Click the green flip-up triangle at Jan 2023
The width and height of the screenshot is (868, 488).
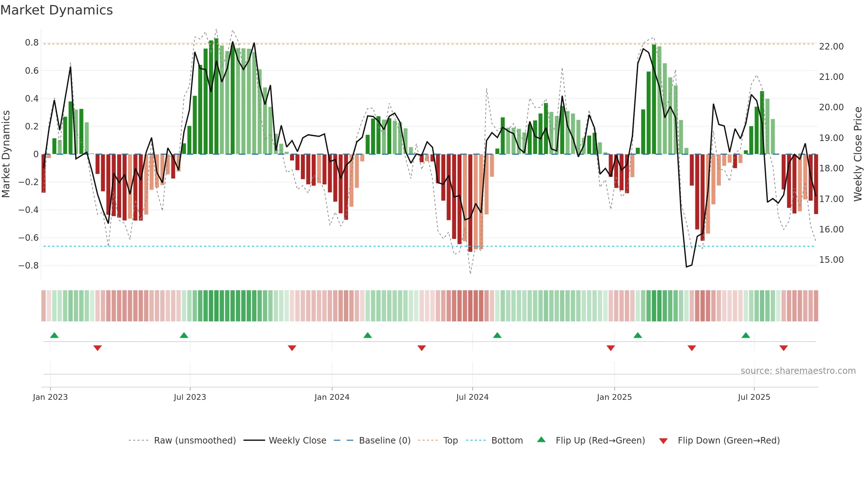pyautogui.click(x=54, y=335)
